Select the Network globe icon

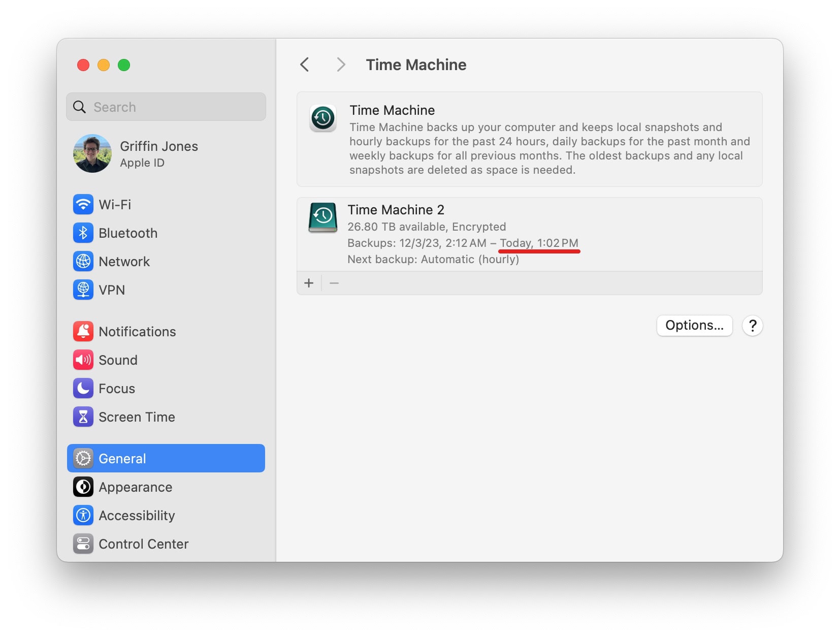(83, 262)
